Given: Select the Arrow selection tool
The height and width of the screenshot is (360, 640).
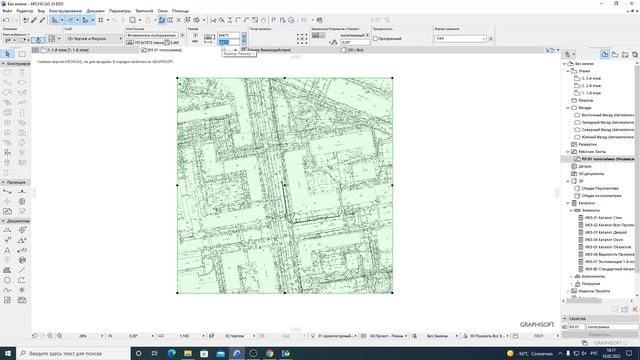Looking at the screenshot, I should click(x=7, y=54).
